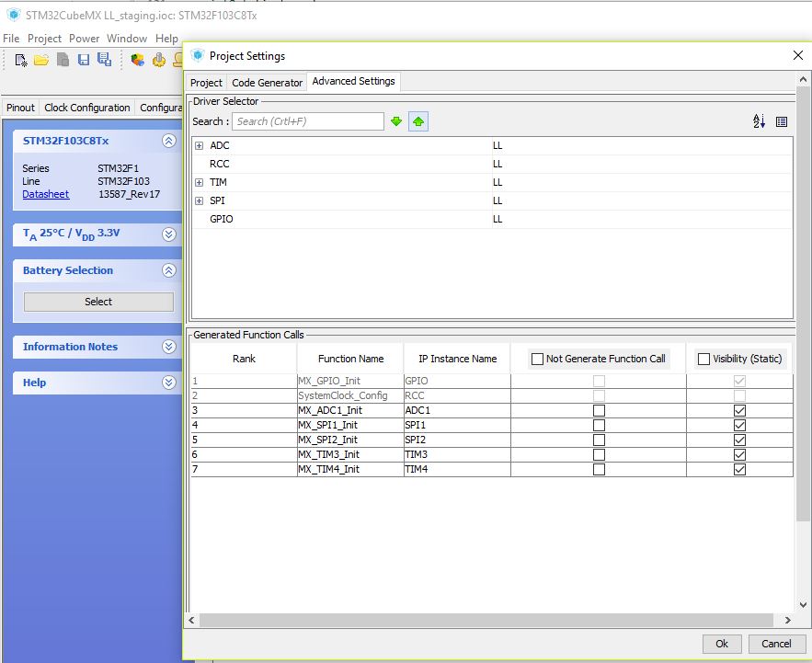The height and width of the screenshot is (663, 812).
Task: Click the LL value for SPI driver
Action: click(497, 201)
